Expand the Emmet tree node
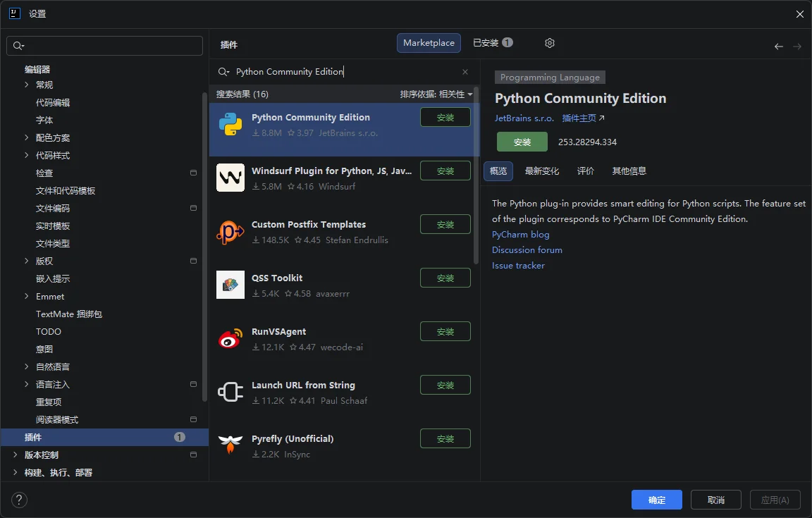 tap(27, 296)
